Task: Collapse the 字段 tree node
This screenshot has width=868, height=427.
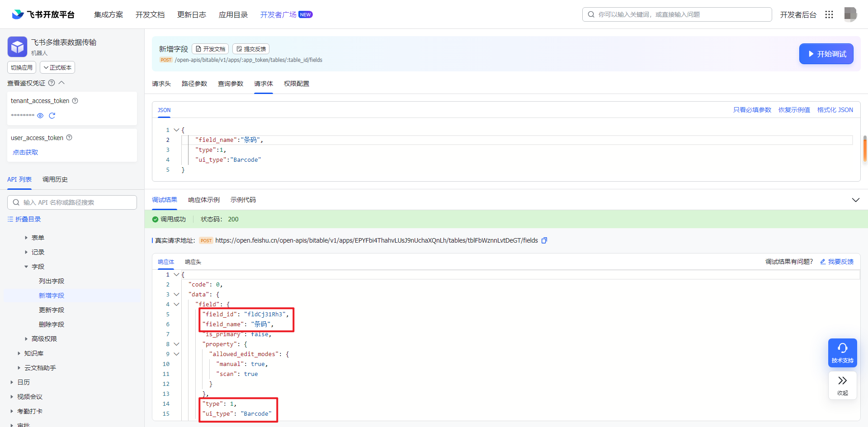Action: [26, 267]
